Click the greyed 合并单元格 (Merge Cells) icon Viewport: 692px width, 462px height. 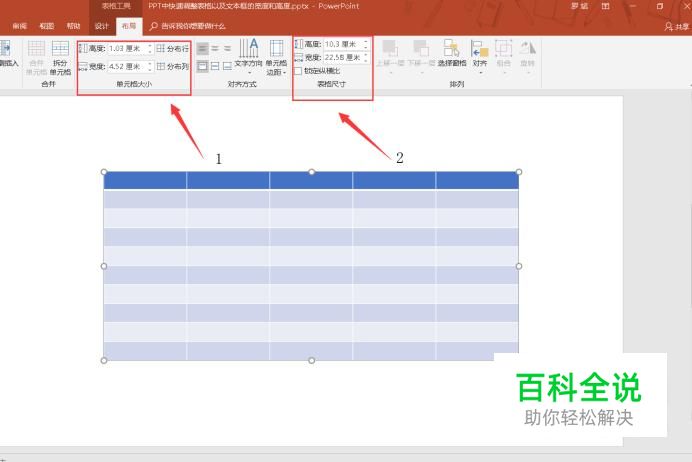(x=36, y=49)
